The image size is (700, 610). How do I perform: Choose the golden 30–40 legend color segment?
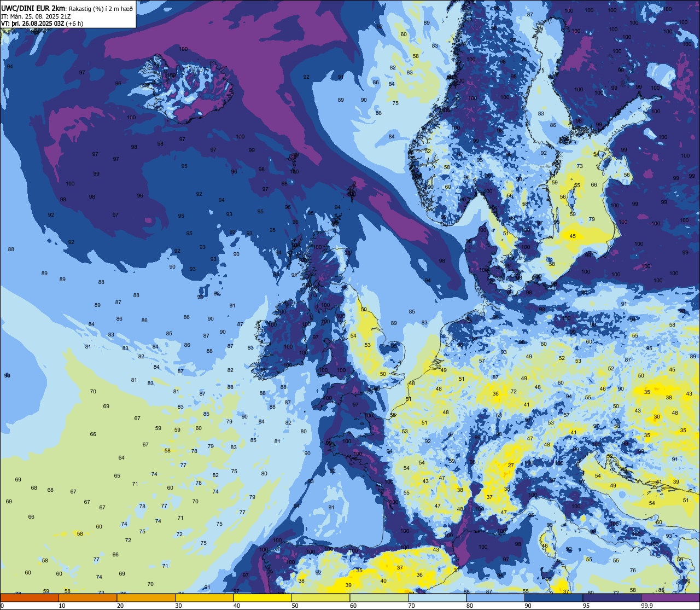point(204,597)
